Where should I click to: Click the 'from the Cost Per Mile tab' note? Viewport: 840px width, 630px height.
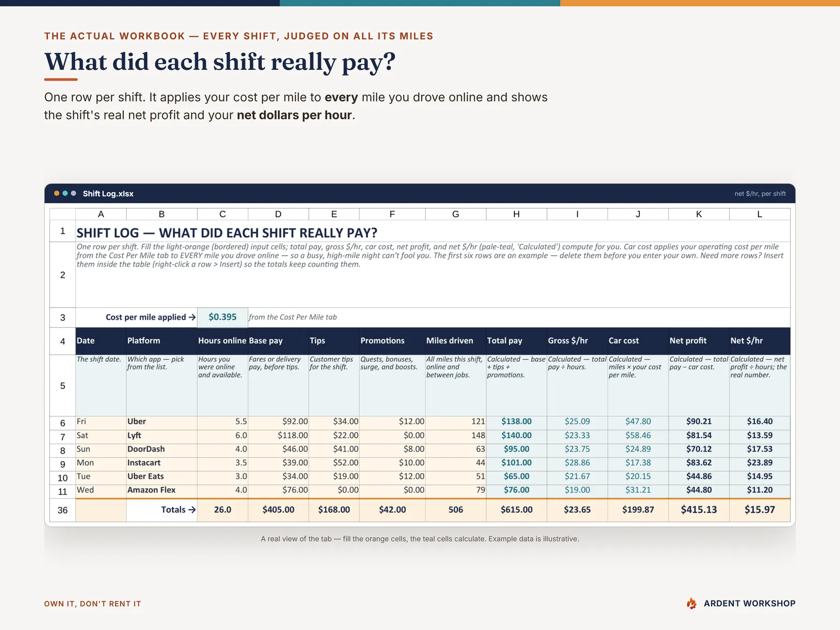point(293,317)
